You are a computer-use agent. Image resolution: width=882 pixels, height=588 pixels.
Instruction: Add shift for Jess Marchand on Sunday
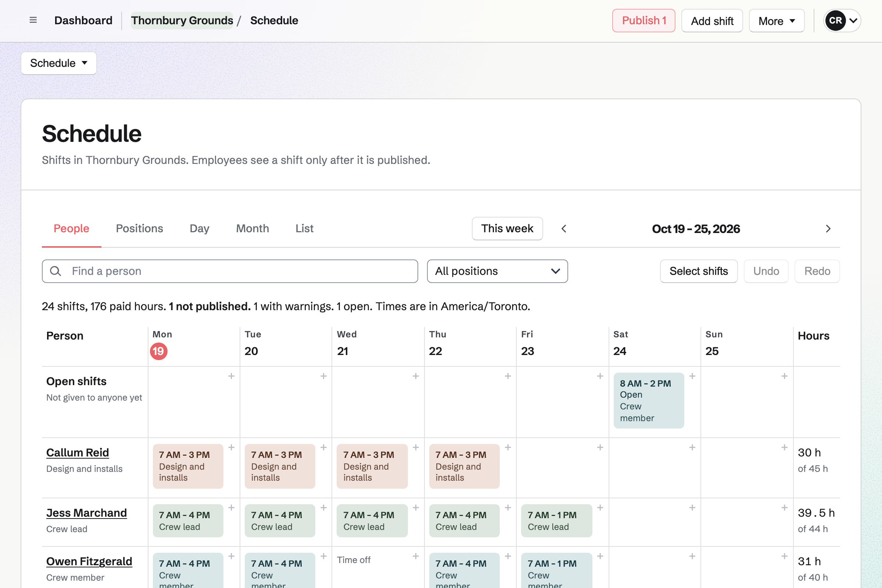785,508
